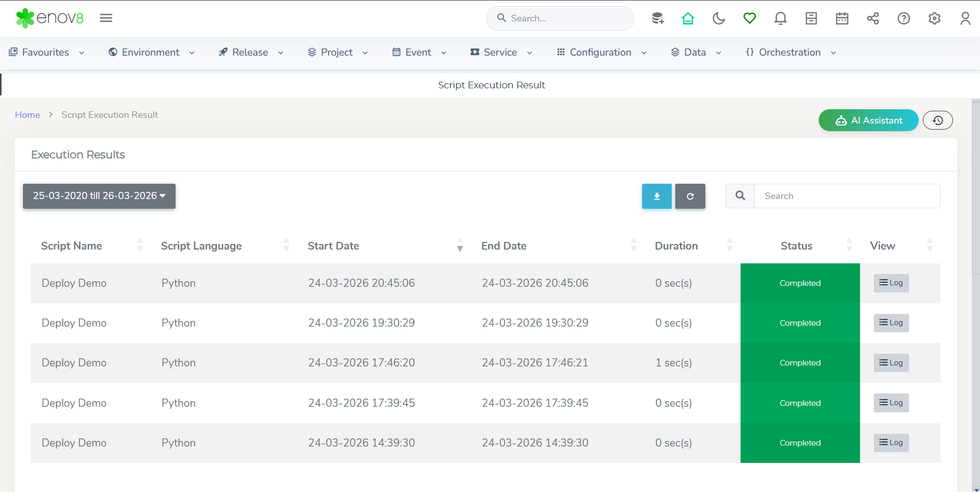Click the share icon in header

pyautogui.click(x=873, y=19)
